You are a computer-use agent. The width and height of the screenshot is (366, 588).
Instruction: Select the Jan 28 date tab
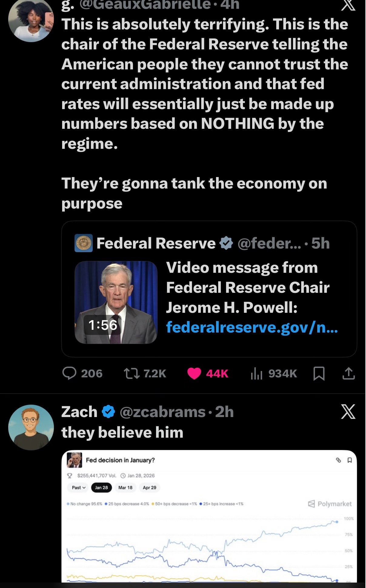click(101, 488)
